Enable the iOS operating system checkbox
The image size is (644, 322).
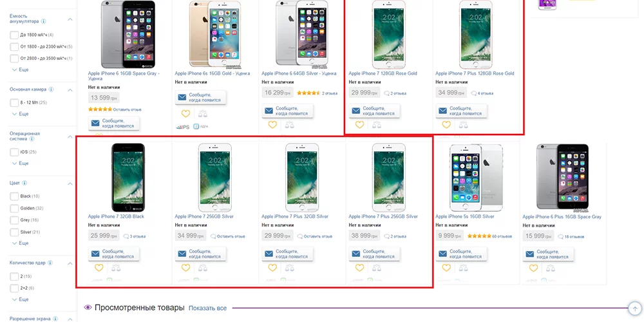pos(14,152)
